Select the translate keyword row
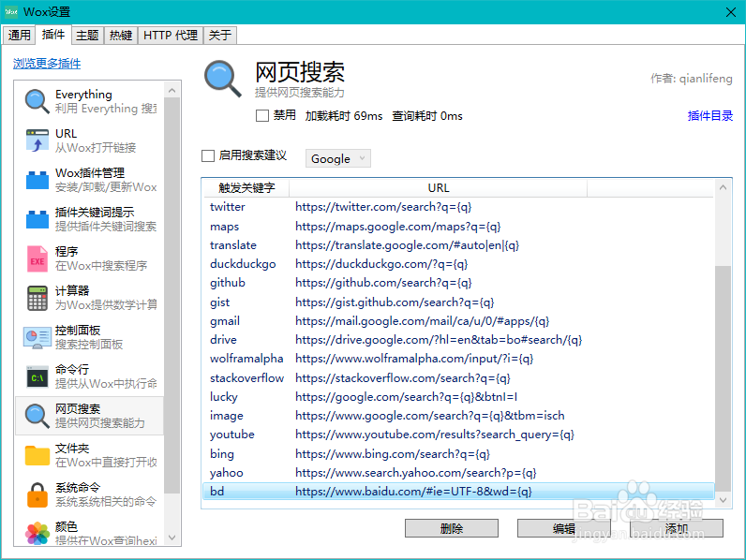Viewport: 746px width, 560px height. (x=458, y=245)
